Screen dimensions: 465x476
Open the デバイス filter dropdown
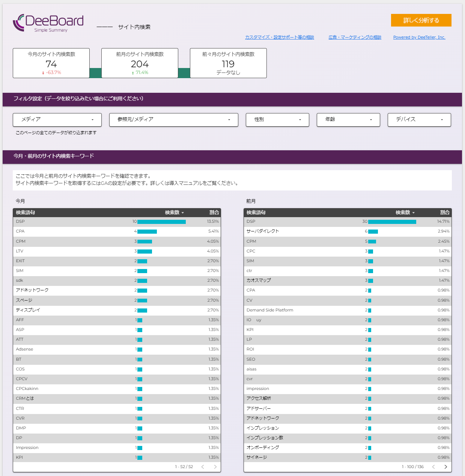[x=419, y=119]
